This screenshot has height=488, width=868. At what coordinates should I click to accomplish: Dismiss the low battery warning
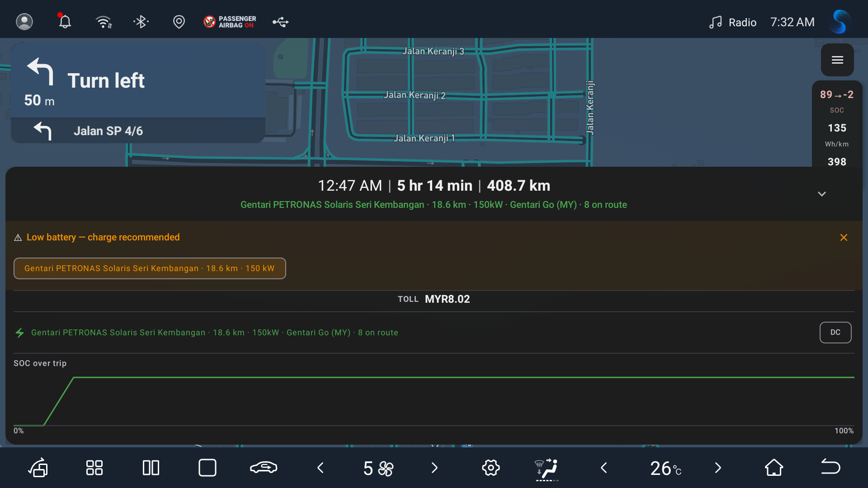point(844,237)
